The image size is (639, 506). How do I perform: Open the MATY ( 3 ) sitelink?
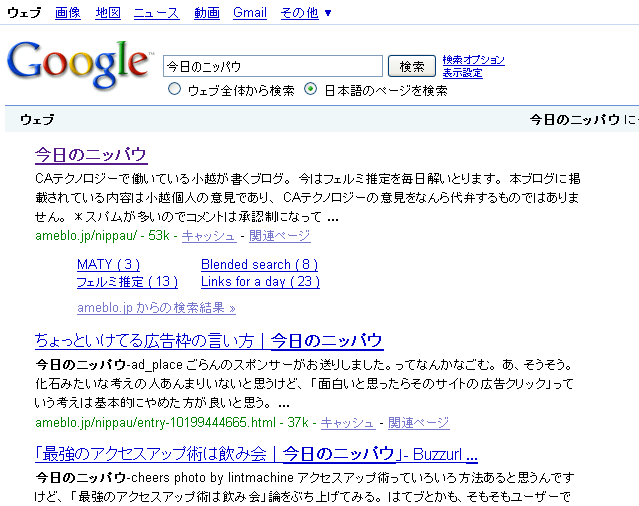coord(108,264)
